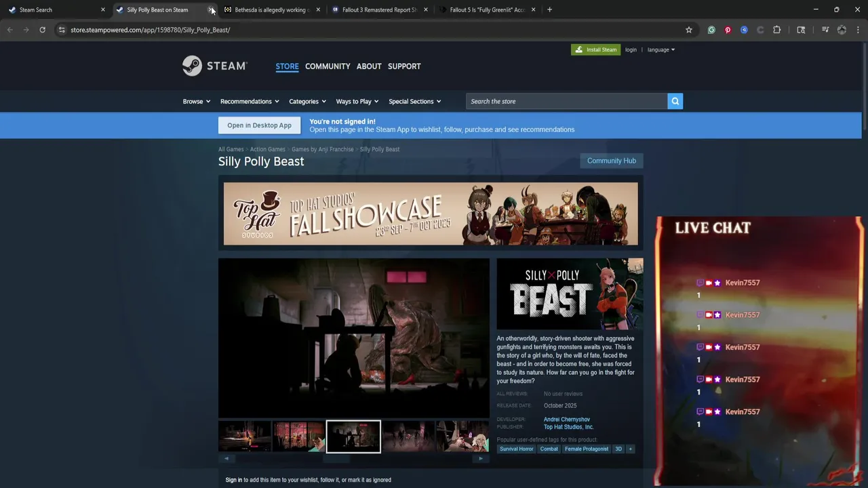
Task: Click the Games by Anji Franchise breadcrumb
Action: coord(322,149)
